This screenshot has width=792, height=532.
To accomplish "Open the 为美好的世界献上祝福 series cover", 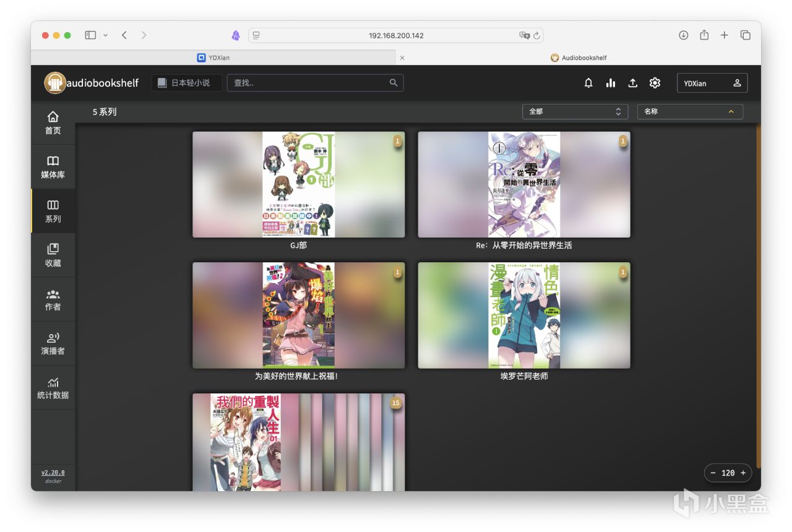I will point(299,315).
